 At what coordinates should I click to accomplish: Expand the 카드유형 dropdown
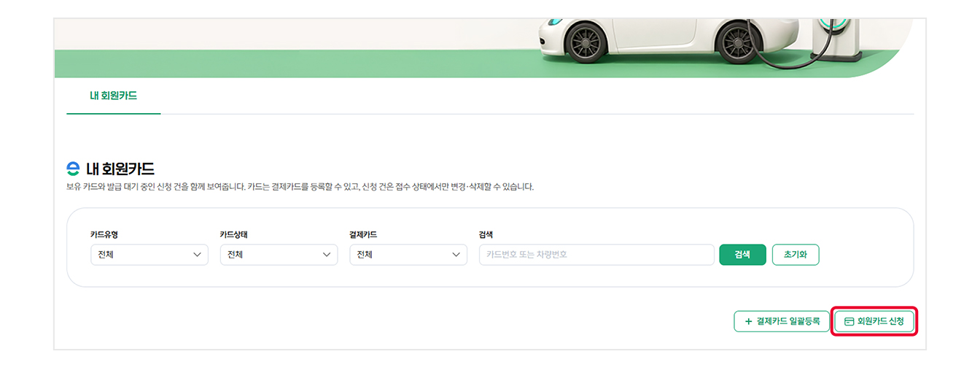[x=149, y=255]
